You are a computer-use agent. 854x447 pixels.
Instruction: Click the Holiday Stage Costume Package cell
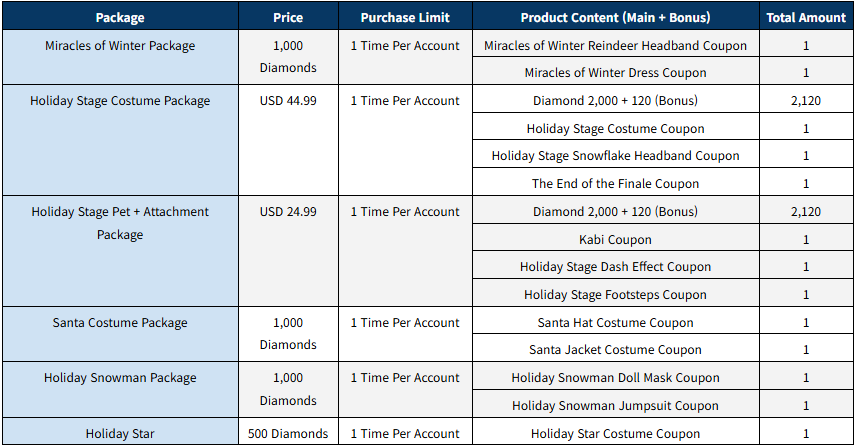coord(120,101)
